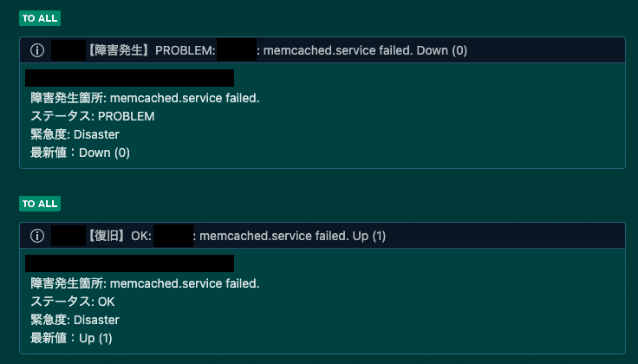Image resolution: width=638 pixels, height=364 pixels.
Task: Click the redacted host name after PROBLEM:
Action: [237, 50]
